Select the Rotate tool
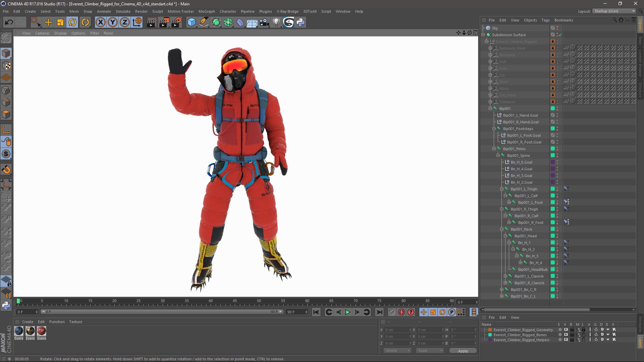This screenshot has height=362, width=644. (72, 22)
